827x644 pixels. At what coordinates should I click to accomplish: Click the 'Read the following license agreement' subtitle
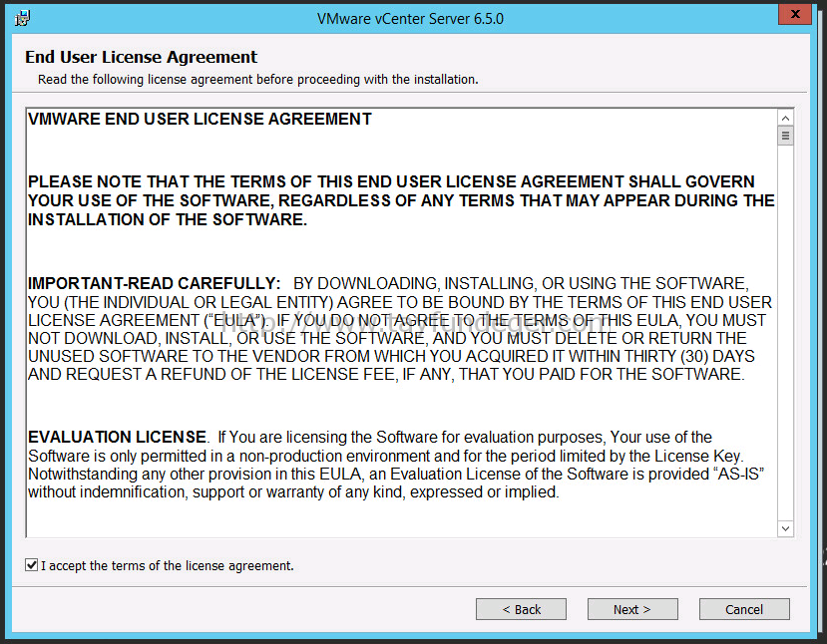coord(258,80)
